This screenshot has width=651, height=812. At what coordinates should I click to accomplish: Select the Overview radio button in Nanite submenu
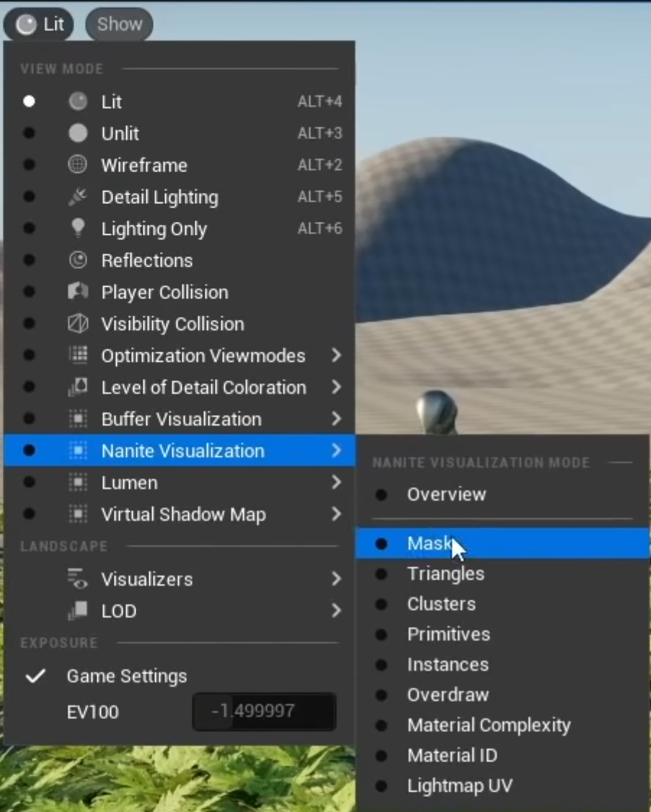(x=381, y=495)
